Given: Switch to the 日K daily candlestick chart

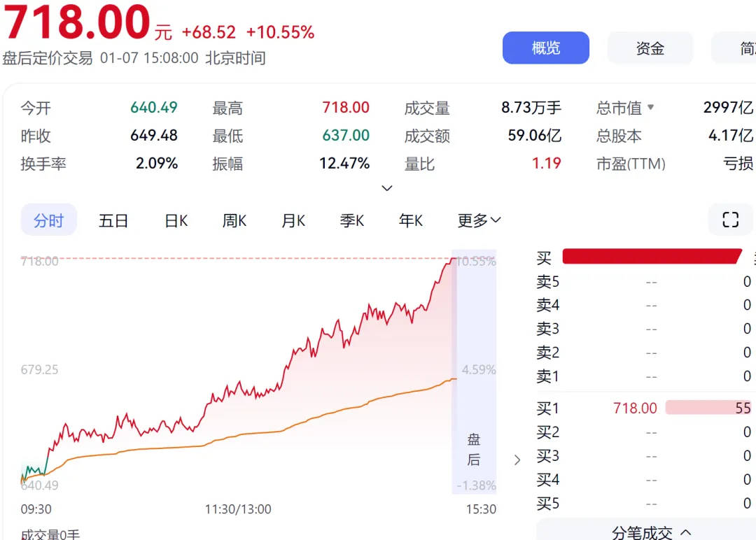Looking at the screenshot, I should (x=176, y=220).
